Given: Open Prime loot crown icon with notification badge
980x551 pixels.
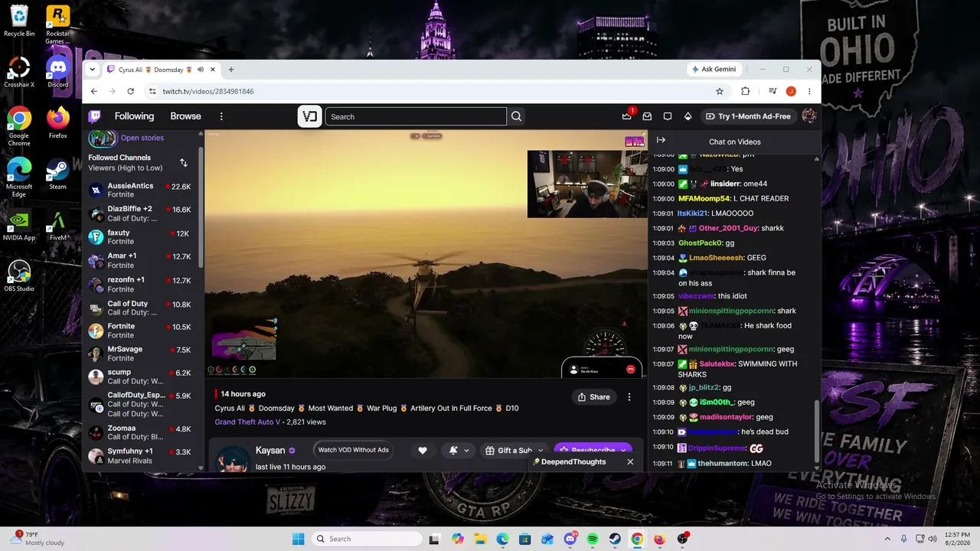Looking at the screenshot, I should 627,116.
